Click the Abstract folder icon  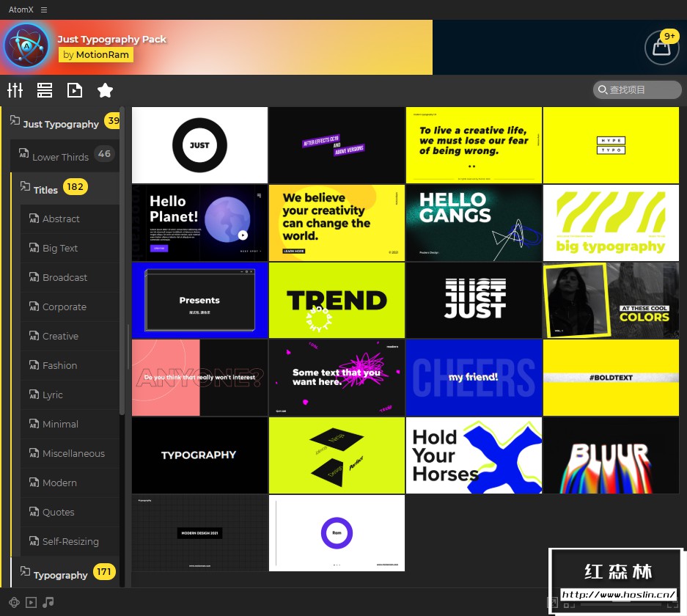(34, 219)
